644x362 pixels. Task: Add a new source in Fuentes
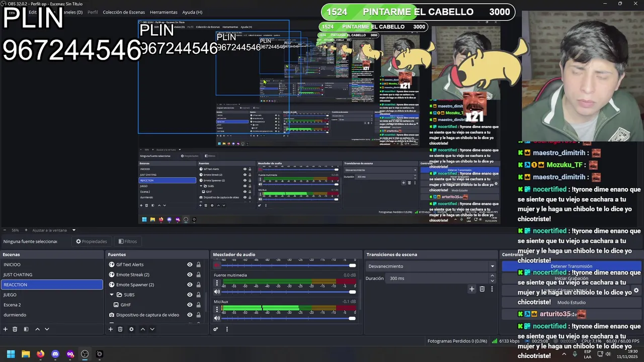111,329
